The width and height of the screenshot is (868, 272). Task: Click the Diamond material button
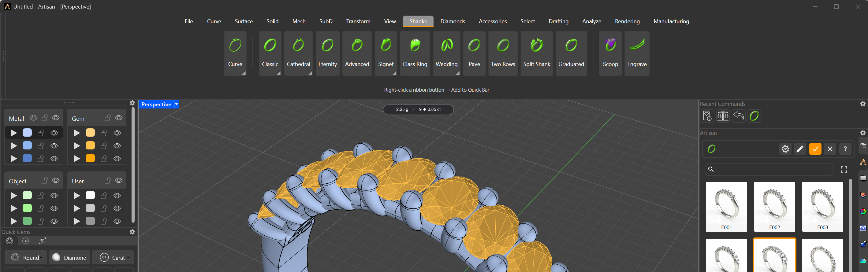[x=69, y=258]
